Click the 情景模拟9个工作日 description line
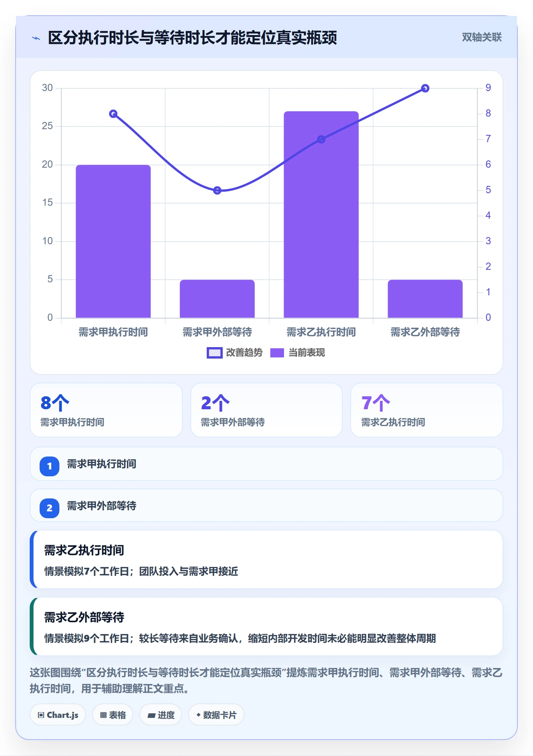 (x=240, y=638)
